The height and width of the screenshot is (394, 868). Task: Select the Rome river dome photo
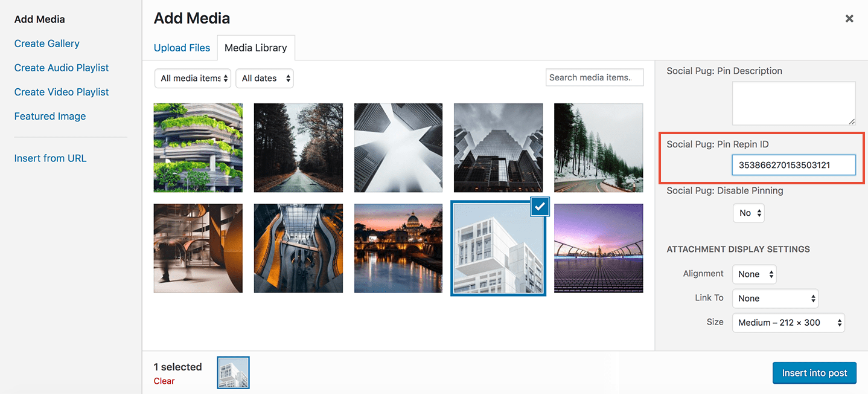(398, 248)
